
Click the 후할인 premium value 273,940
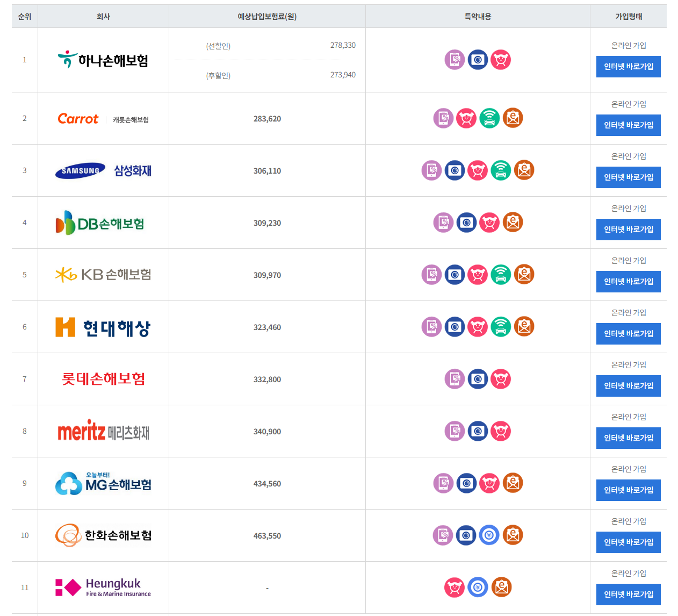coord(343,75)
